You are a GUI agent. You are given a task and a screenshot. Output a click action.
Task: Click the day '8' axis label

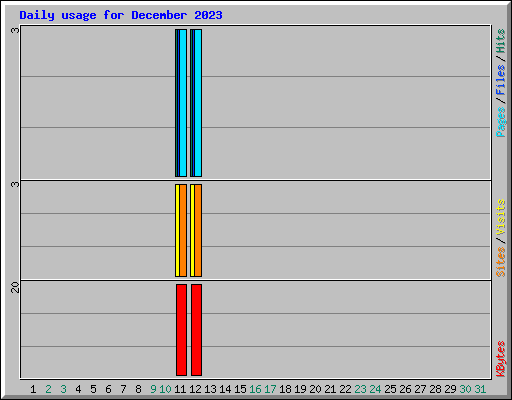coord(138,389)
